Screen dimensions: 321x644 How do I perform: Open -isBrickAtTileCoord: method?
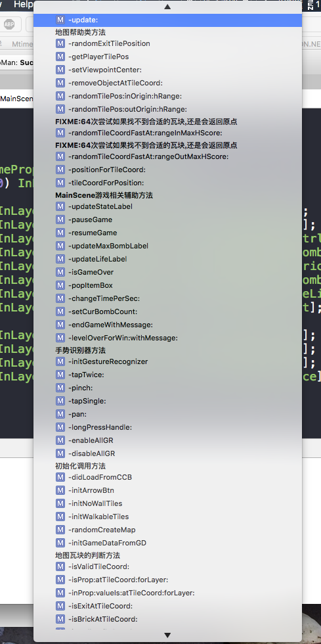[167, 619]
